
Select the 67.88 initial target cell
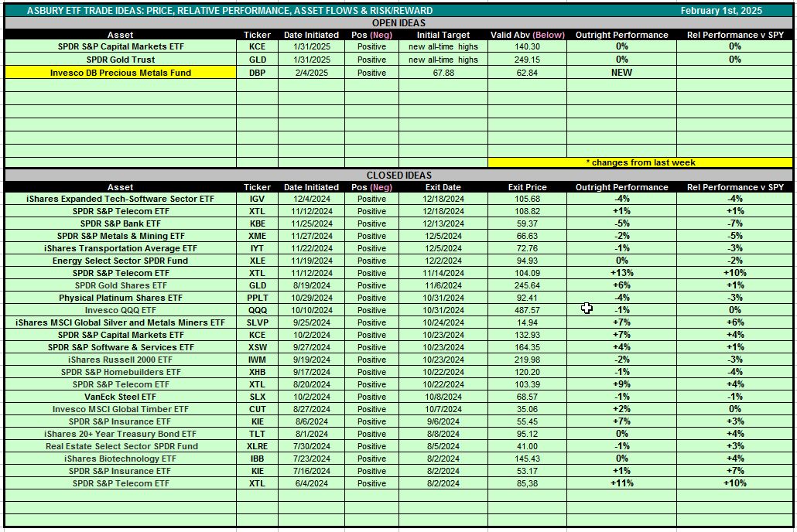pos(443,73)
